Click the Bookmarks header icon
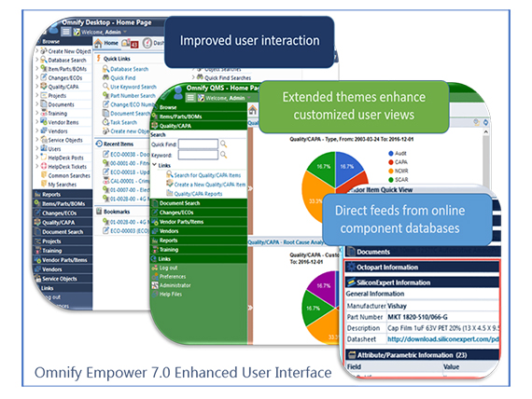532x399 pixels. click(x=99, y=212)
